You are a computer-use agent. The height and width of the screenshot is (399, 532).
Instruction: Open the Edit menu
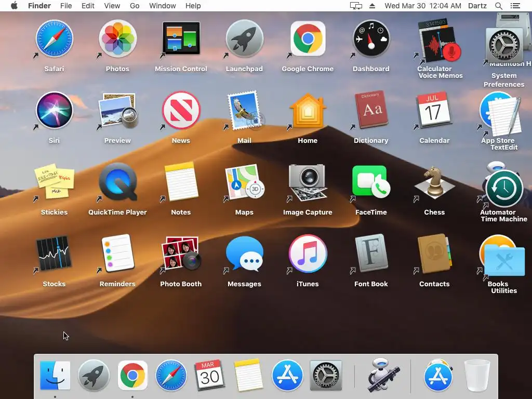[88, 6]
